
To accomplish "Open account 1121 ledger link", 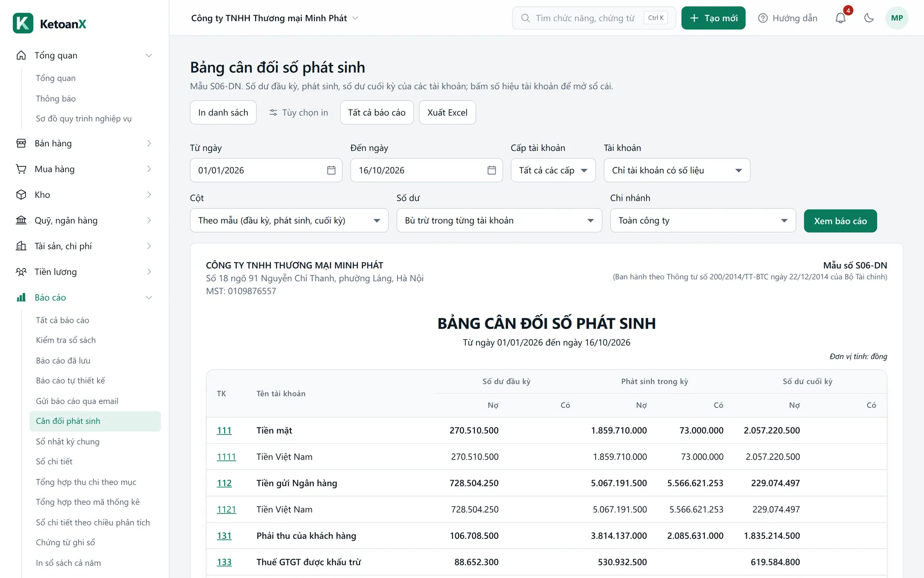I will click(226, 509).
